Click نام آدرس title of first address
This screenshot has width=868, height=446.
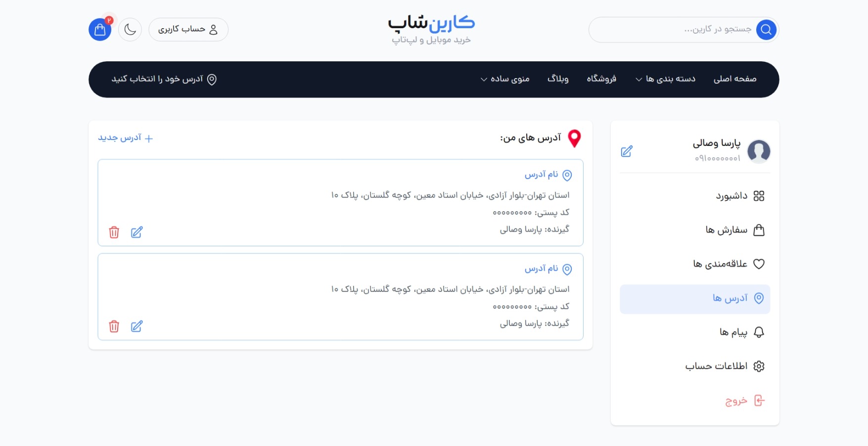tap(541, 175)
